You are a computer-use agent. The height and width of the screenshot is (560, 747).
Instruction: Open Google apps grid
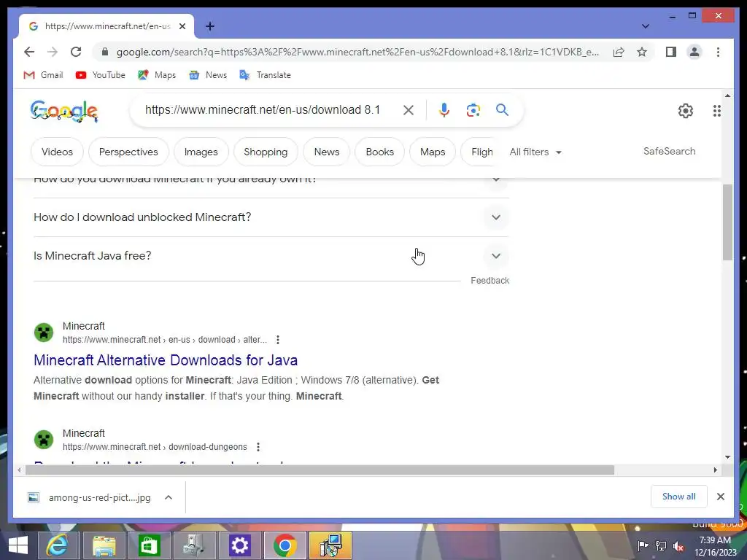716,111
